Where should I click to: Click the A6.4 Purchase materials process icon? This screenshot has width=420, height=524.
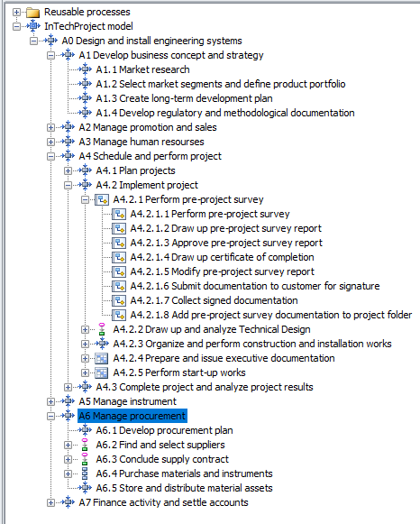point(85,473)
